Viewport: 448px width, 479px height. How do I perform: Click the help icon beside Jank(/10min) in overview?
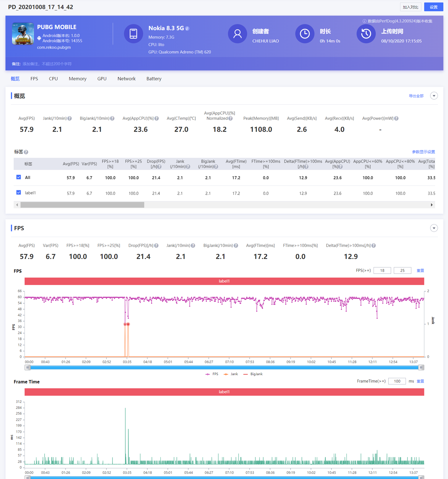point(70,119)
